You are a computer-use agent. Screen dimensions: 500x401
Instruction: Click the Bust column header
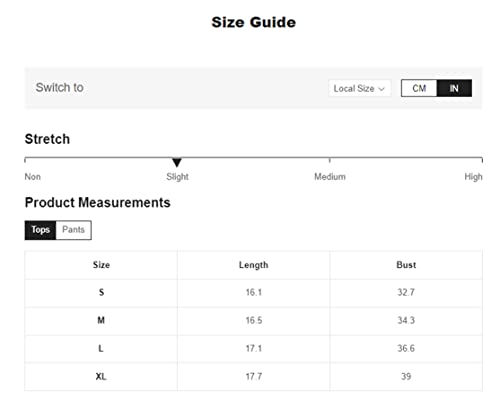tap(406, 265)
